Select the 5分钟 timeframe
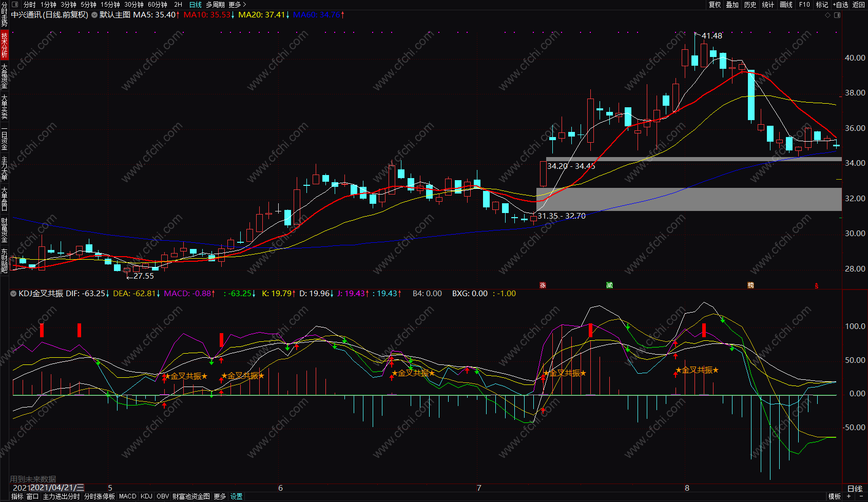This screenshot has height=502, width=868. [x=88, y=5]
